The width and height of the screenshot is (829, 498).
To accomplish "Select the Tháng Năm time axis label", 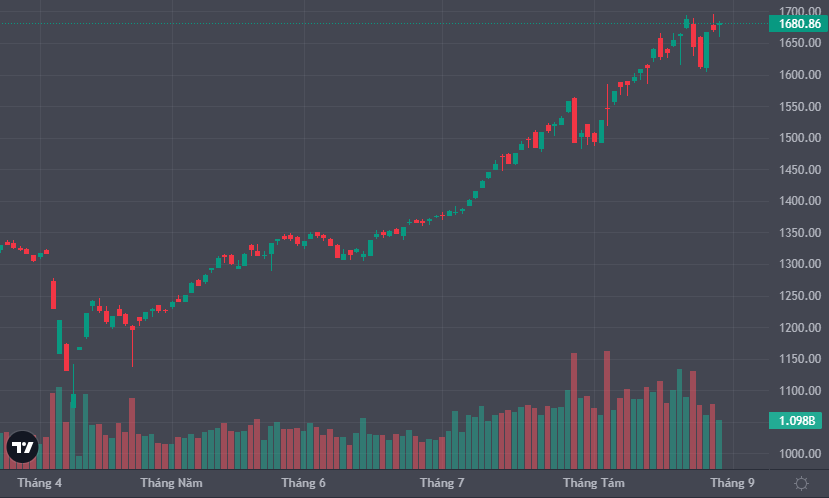I will pyautogui.click(x=171, y=483).
